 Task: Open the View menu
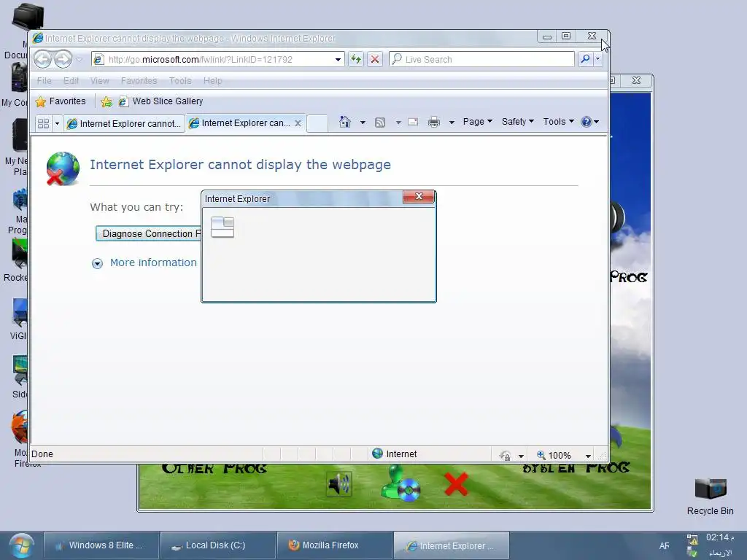coord(99,81)
